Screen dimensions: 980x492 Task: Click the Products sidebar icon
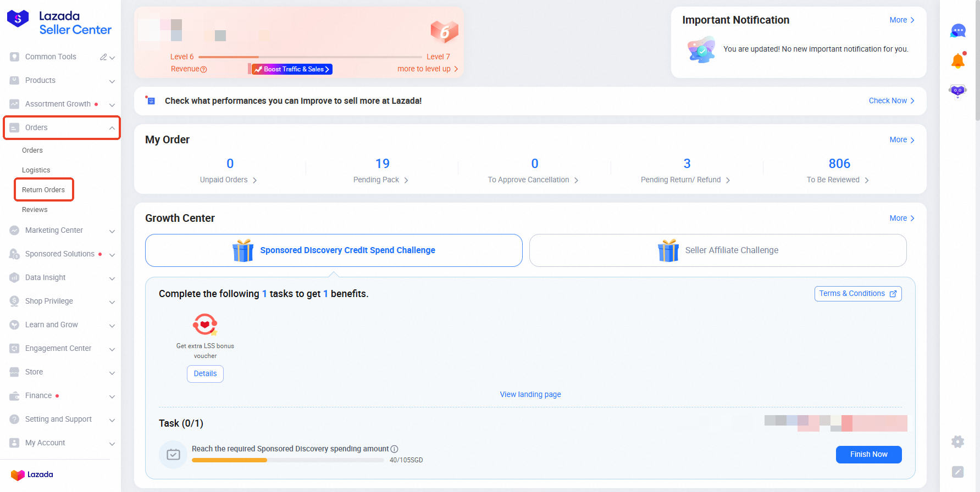click(x=14, y=80)
